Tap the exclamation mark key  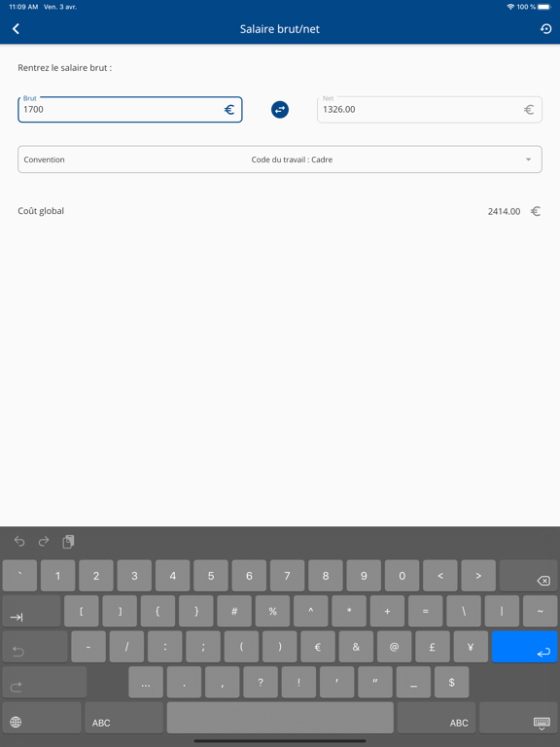tap(298, 682)
